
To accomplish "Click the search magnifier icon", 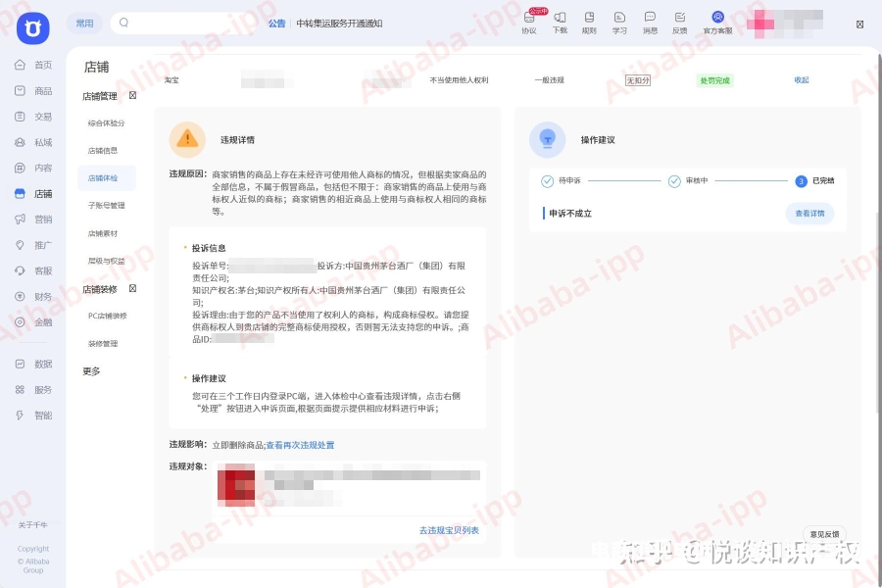I will [123, 23].
